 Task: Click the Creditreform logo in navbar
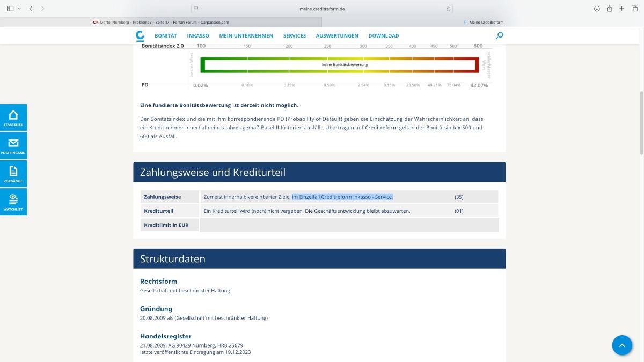[x=140, y=35]
